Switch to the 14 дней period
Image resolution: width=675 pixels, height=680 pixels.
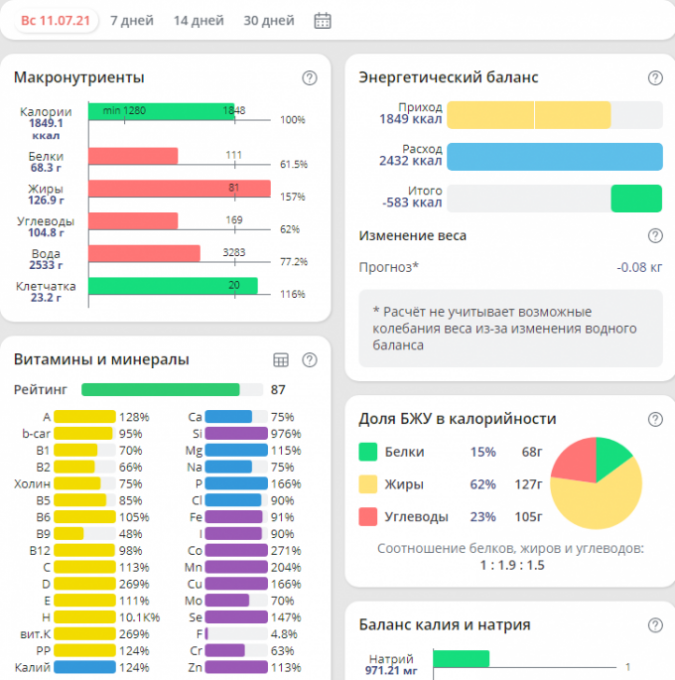[198, 20]
